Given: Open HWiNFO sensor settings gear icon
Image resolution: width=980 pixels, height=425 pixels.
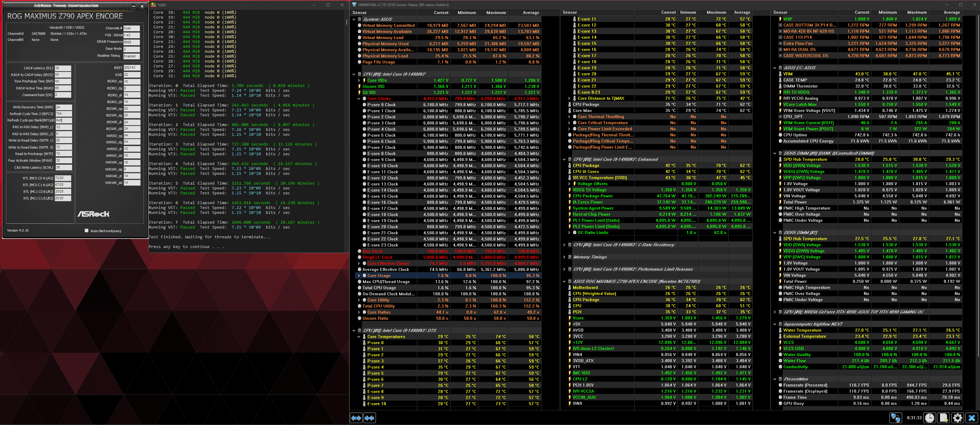Looking at the screenshot, I should pos(957,418).
